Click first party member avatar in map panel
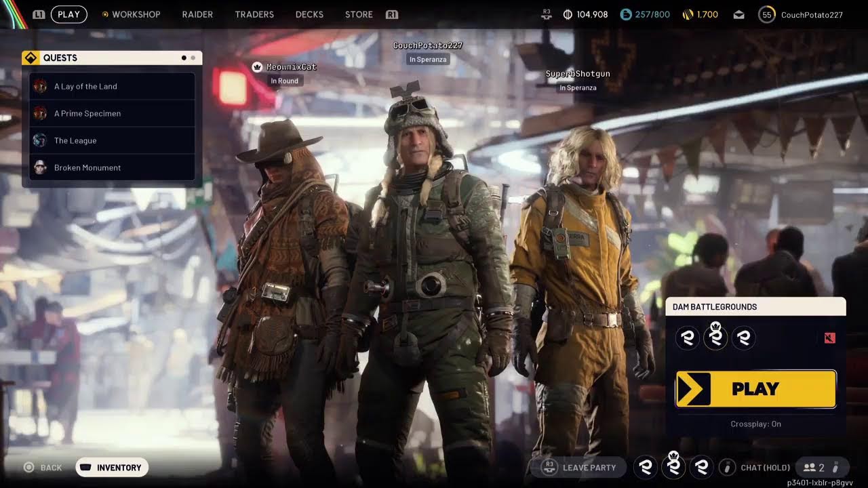Screen dimensions: 868x488 (x=688, y=338)
